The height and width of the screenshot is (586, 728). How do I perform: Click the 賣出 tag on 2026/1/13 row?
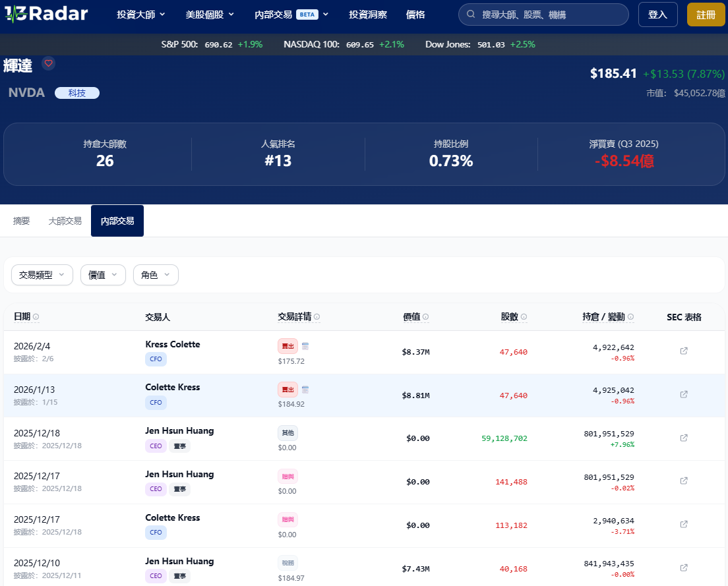click(288, 390)
